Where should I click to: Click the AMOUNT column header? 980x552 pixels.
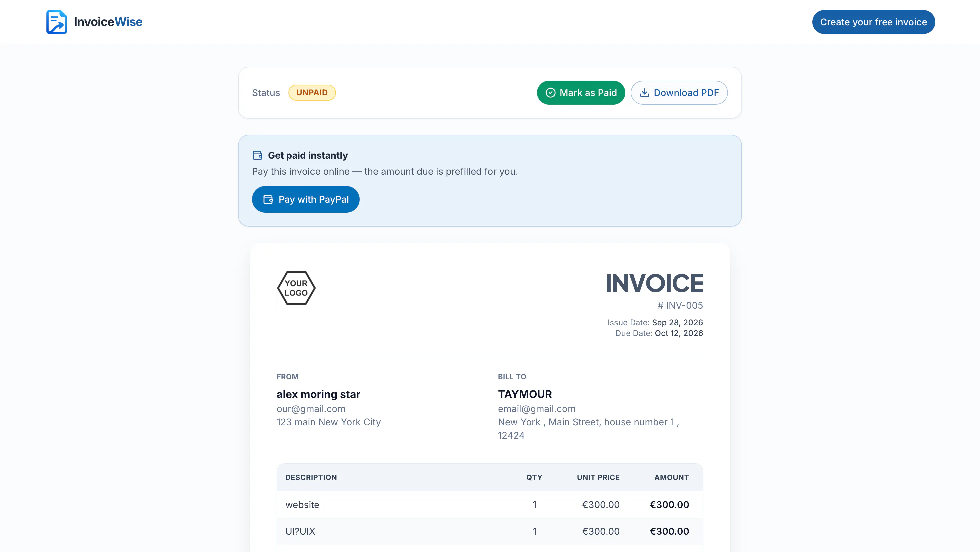(x=671, y=477)
